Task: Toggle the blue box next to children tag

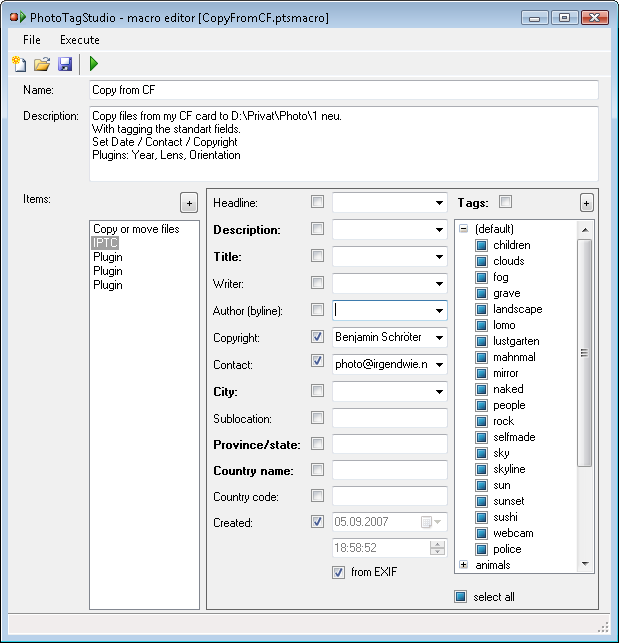Action: [x=482, y=245]
